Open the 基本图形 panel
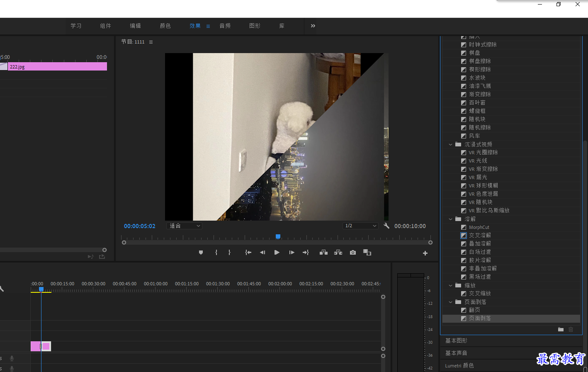 [456, 340]
